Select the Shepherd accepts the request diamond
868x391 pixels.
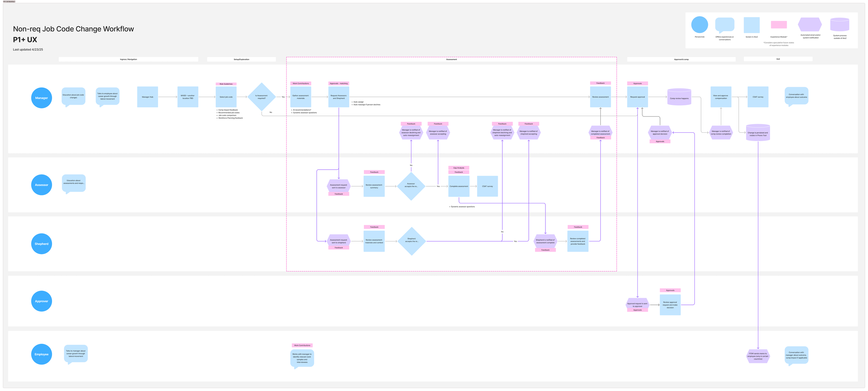pyautogui.click(x=411, y=241)
